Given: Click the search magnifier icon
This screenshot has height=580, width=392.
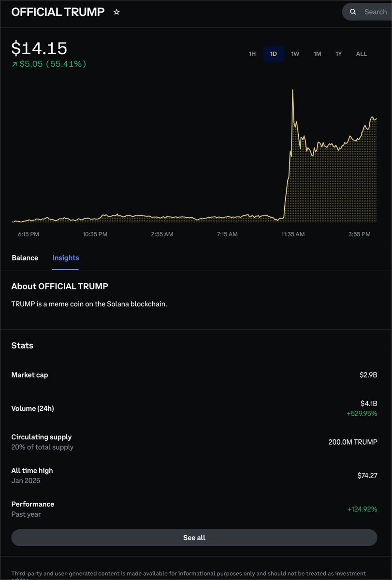Looking at the screenshot, I should [353, 12].
